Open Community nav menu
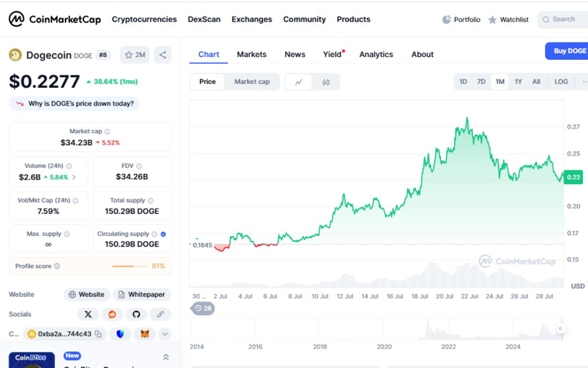Viewport: 588px width, 368px height. pyautogui.click(x=304, y=19)
